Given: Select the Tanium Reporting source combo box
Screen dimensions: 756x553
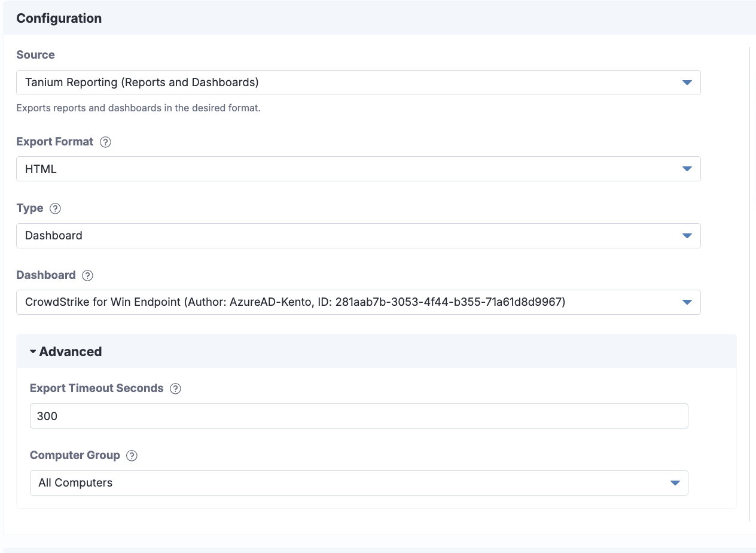Looking at the screenshot, I should click(x=347, y=83).
